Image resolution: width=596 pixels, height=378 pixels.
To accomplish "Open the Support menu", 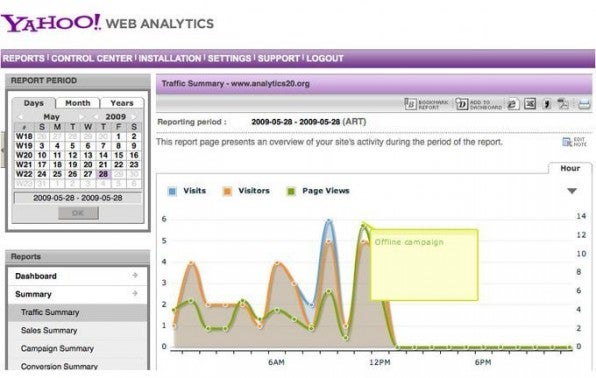I will tap(279, 59).
